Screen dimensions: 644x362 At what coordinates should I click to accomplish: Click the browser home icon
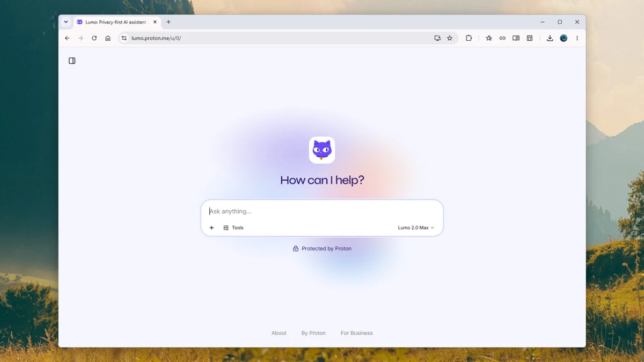[x=108, y=38]
